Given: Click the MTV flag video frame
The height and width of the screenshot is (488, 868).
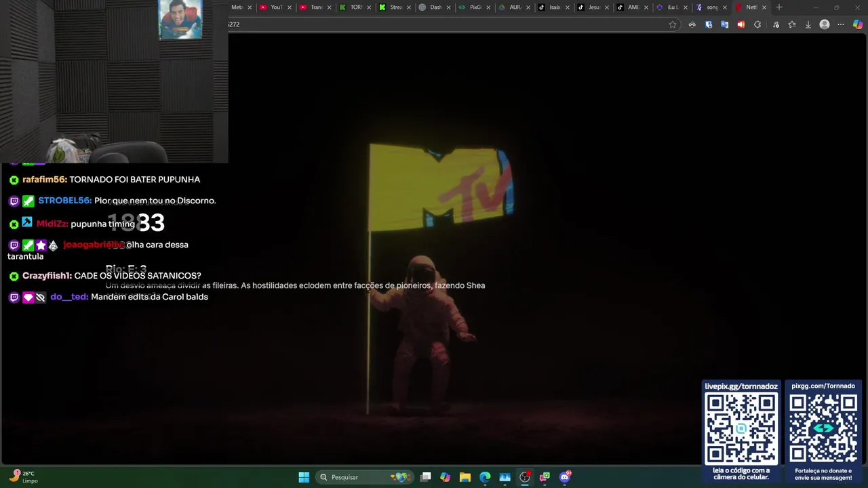Looking at the screenshot, I should coord(441,187).
